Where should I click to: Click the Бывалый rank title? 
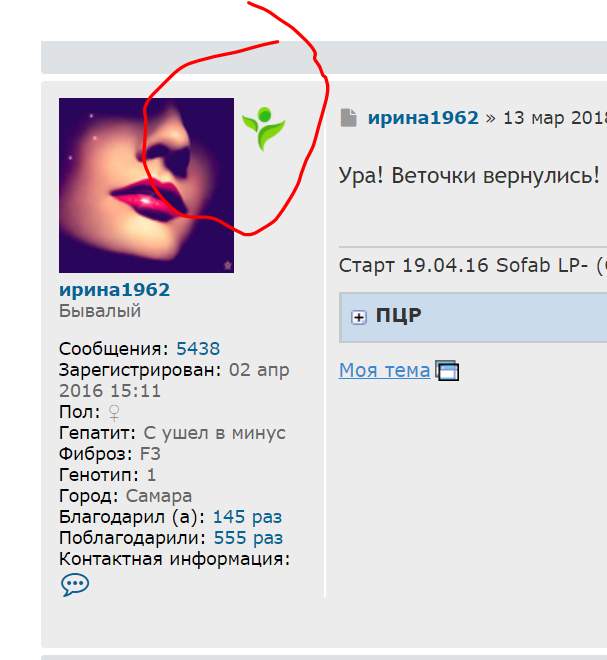pyautogui.click(x=100, y=311)
